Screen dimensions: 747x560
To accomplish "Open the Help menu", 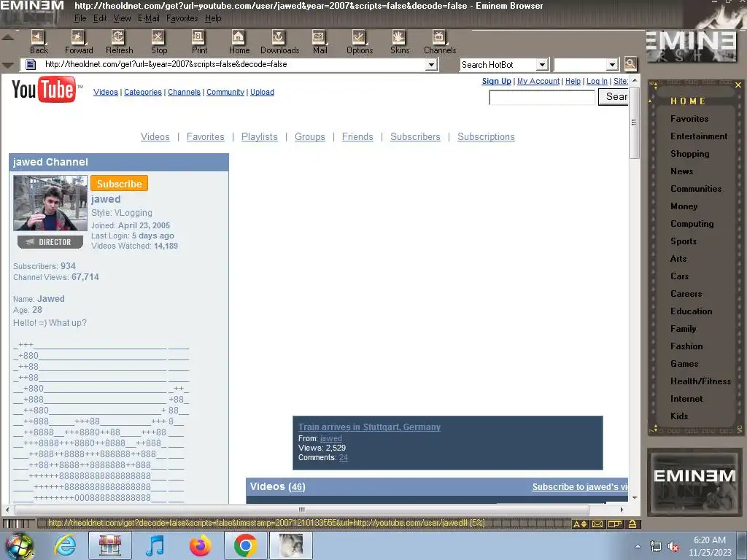I will [x=213, y=18].
